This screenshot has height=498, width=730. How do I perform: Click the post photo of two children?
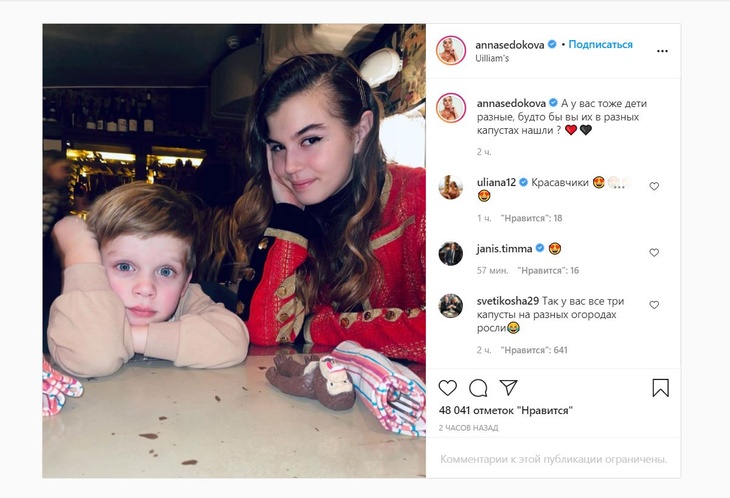click(234, 251)
